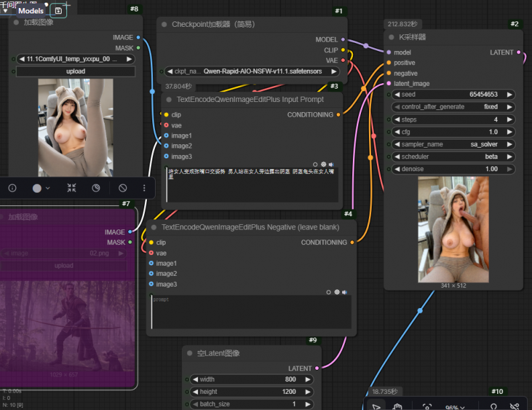
Task: Increase the steps value with right arrow
Action: point(510,119)
